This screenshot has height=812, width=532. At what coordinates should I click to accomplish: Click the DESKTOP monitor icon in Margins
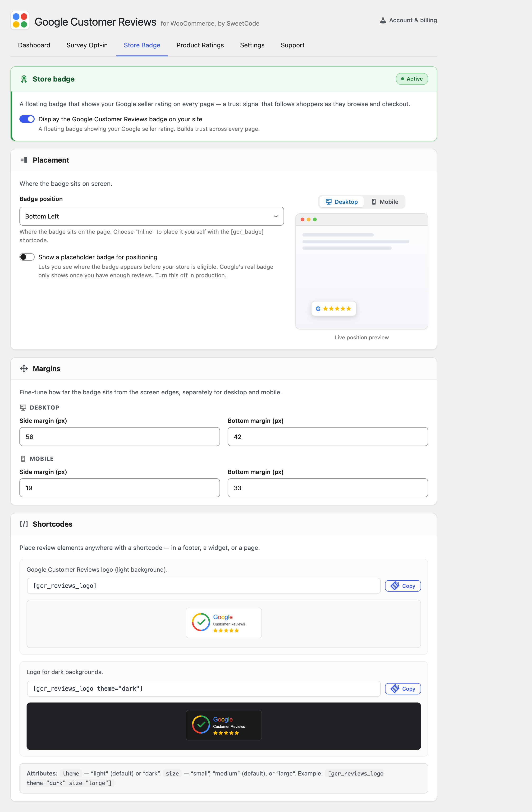(23, 407)
